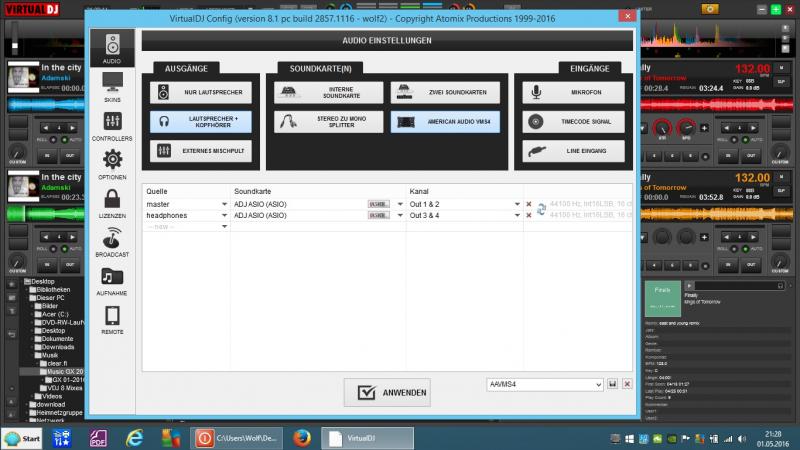
Task: Click the volume tray icon
Action: [x=742, y=439]
